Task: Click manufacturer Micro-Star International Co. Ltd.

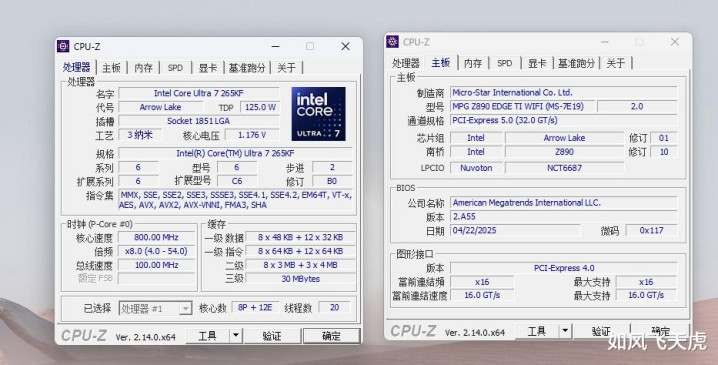Action: click(x=564, y=93)
